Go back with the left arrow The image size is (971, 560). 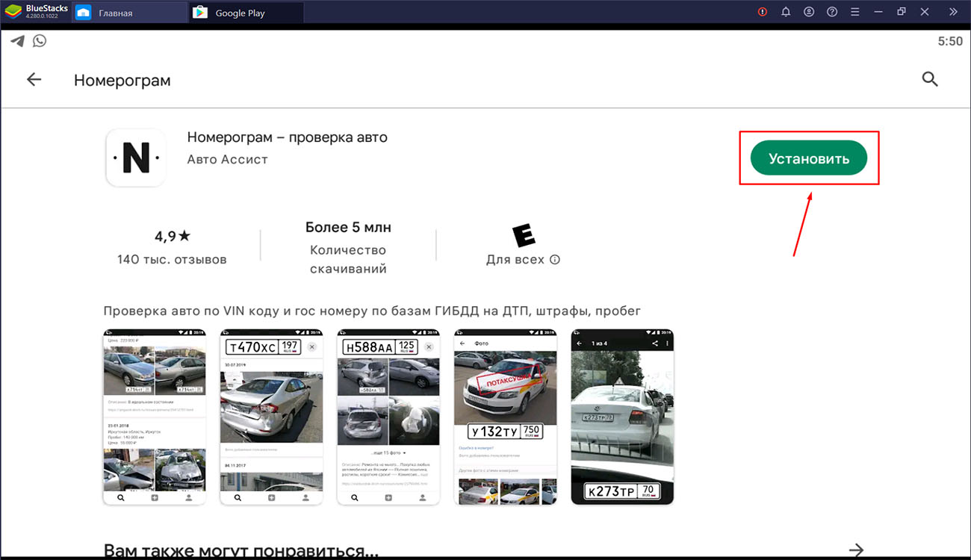point(34,79)
